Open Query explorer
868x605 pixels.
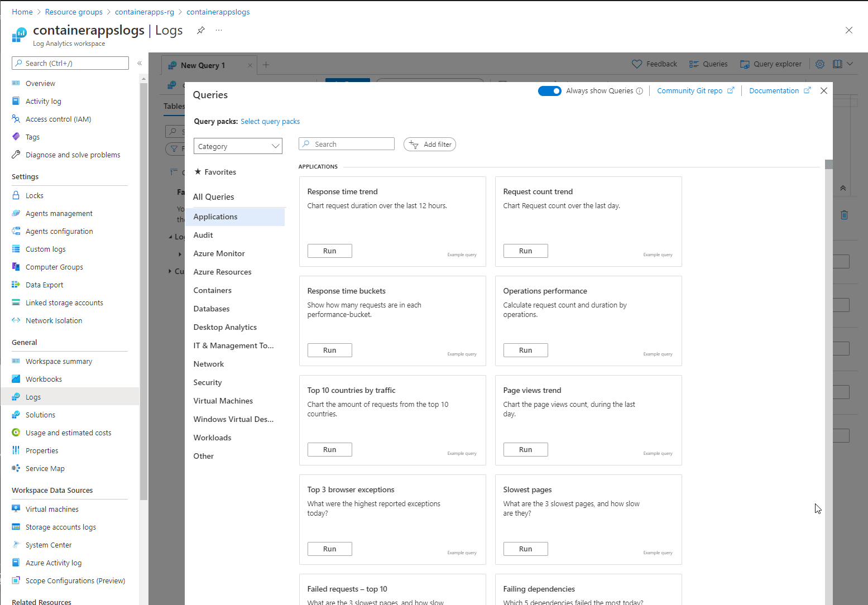tap(771, 64)
